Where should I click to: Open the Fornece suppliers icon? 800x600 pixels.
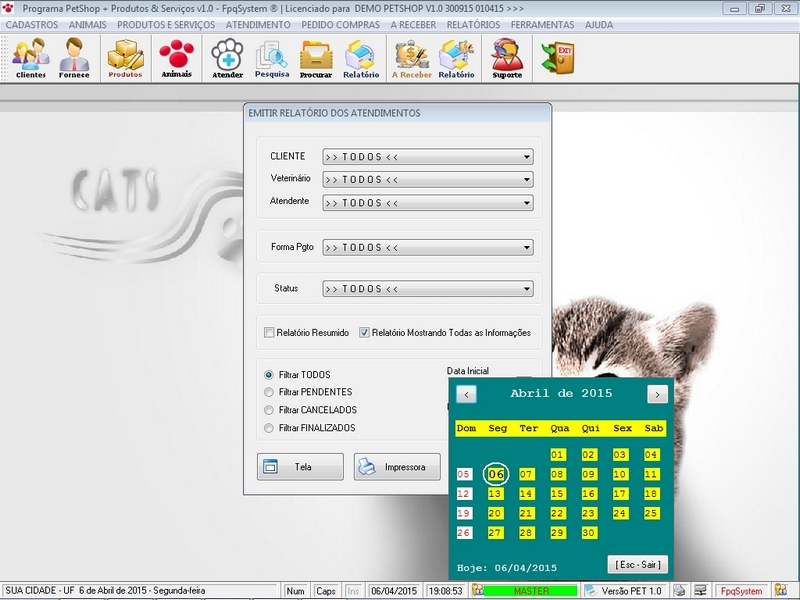[74, 58]
